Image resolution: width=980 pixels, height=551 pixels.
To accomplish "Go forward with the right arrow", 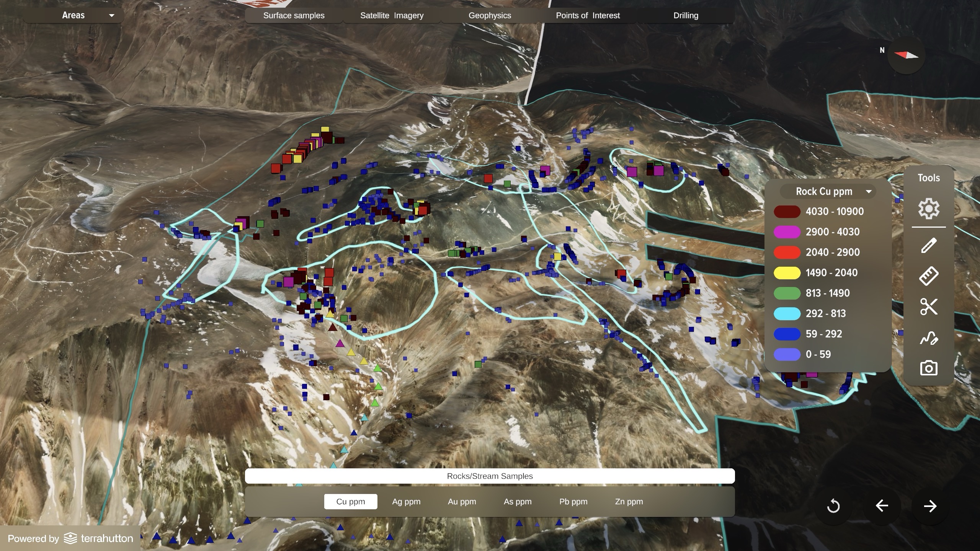I will click(x=930, y=506).
